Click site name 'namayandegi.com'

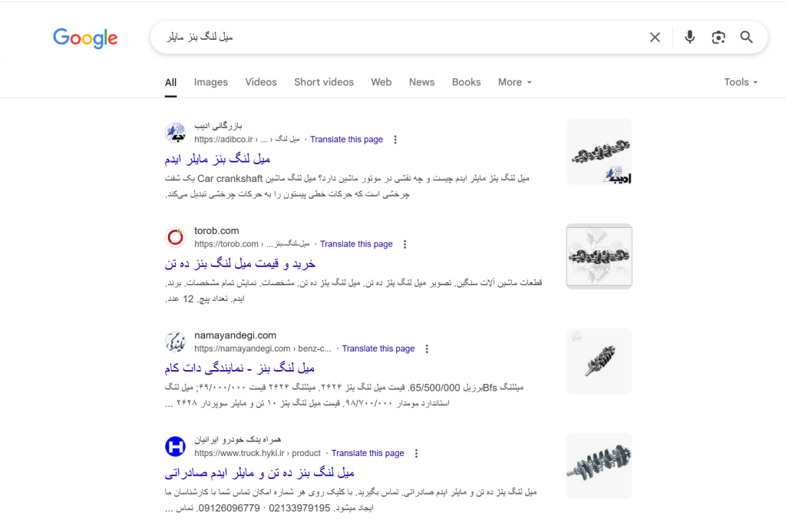tap(235, 335)
